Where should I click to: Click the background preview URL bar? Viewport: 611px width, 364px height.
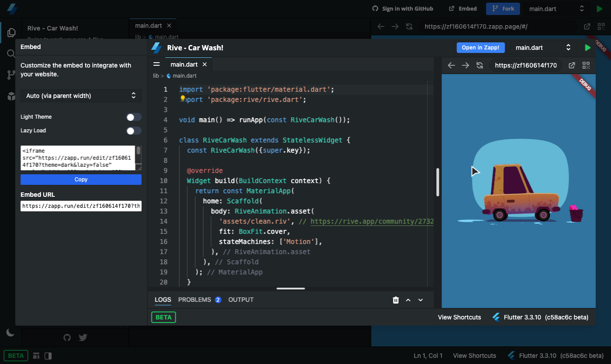[x=498, y=26]
